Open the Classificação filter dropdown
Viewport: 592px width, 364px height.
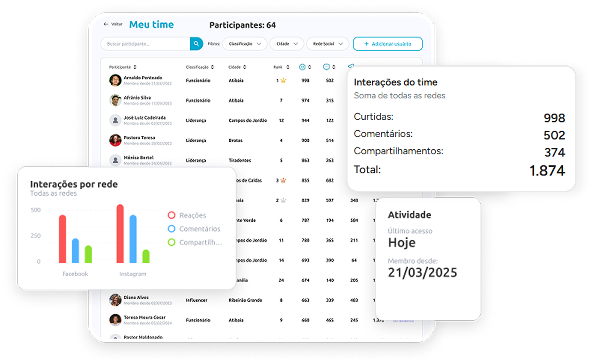tap(244, 44)
